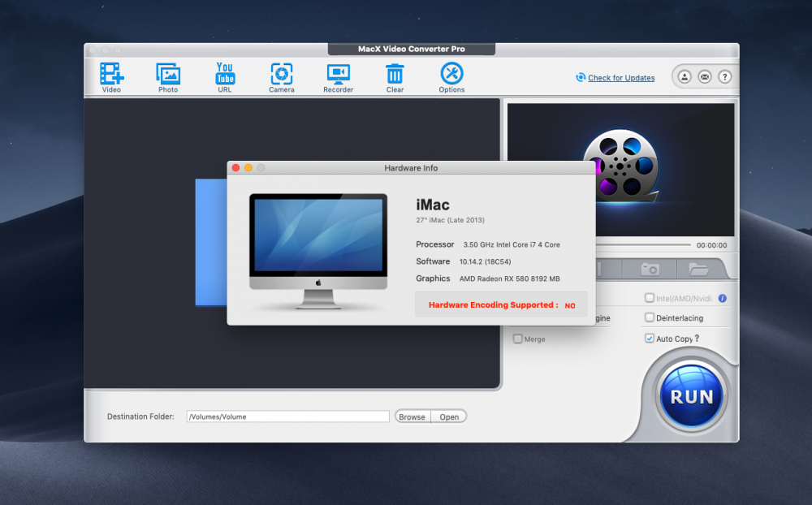
Task: Start conversion with RUN button
Action: 691,396
